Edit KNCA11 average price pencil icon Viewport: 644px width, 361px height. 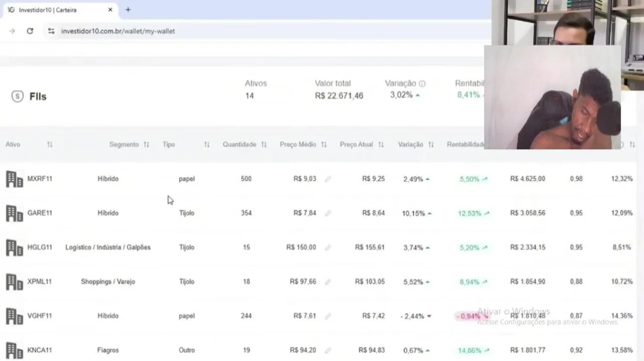pos(328,350)
